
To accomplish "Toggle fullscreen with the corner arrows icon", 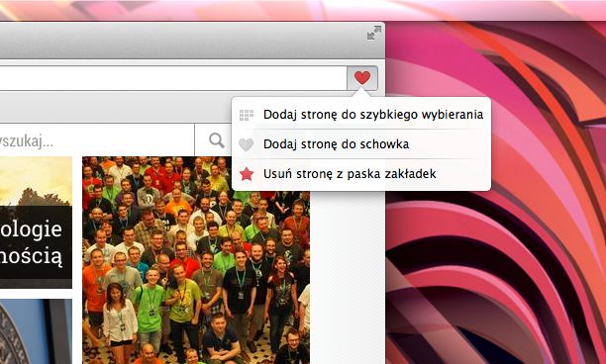I will click(x=374, y=33).
